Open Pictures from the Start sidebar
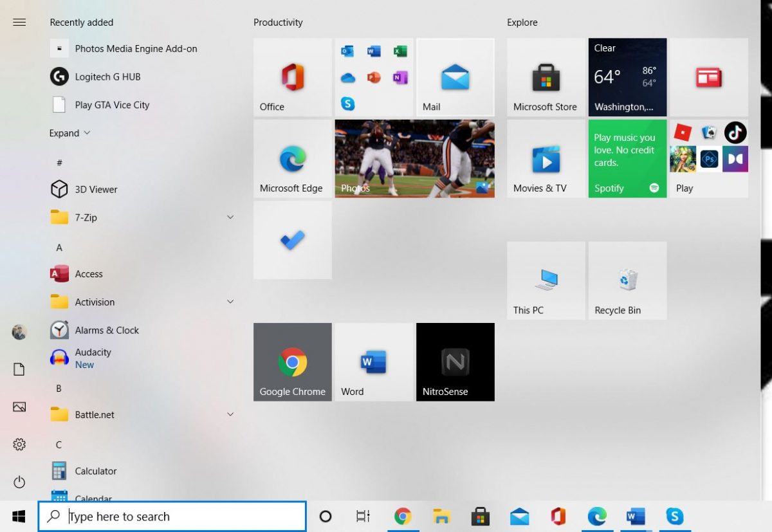 click(x=19, y=407)
